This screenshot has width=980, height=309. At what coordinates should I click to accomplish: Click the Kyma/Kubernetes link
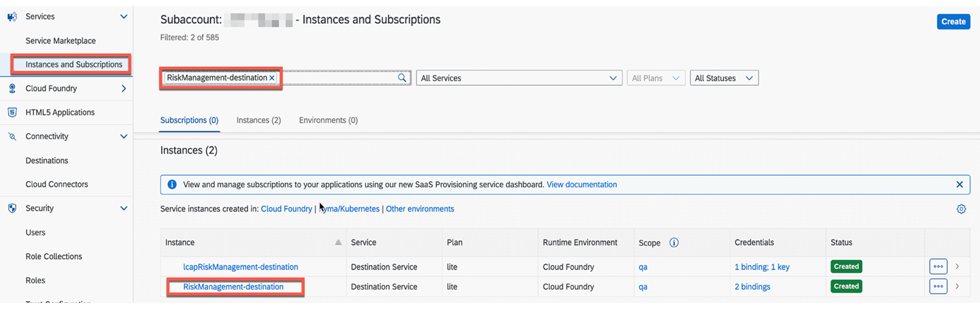pos(350,209)
